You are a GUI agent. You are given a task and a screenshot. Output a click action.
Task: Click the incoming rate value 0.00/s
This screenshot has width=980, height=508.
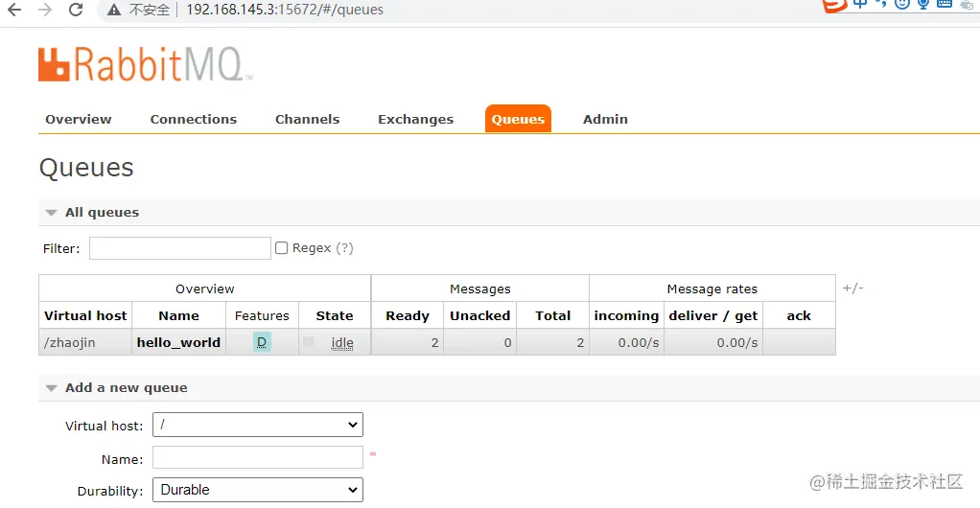639,342
